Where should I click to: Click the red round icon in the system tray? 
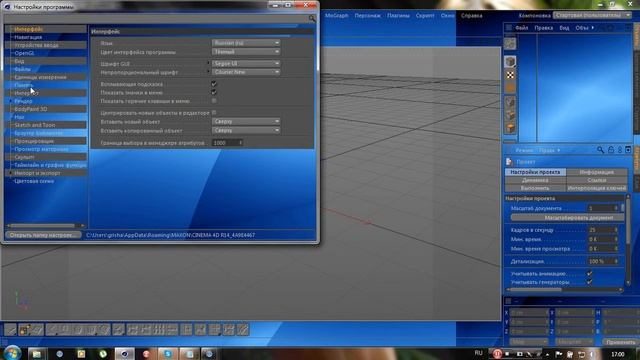497,353
